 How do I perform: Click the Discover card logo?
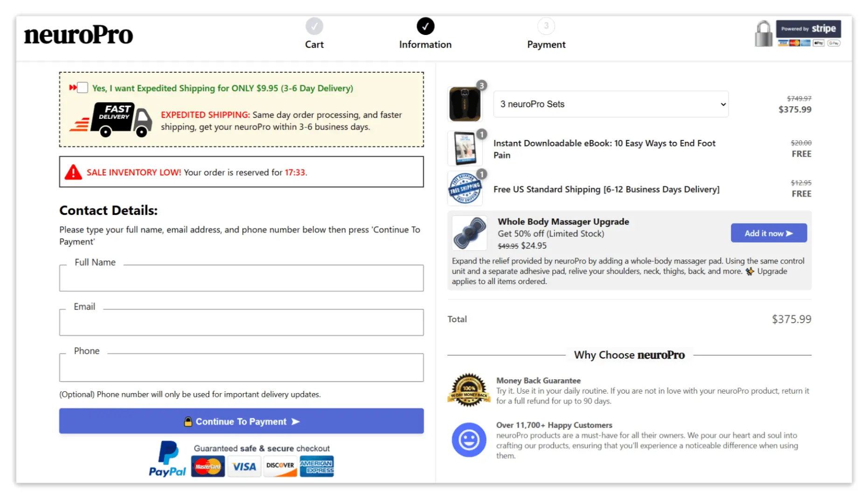[280, 466]
